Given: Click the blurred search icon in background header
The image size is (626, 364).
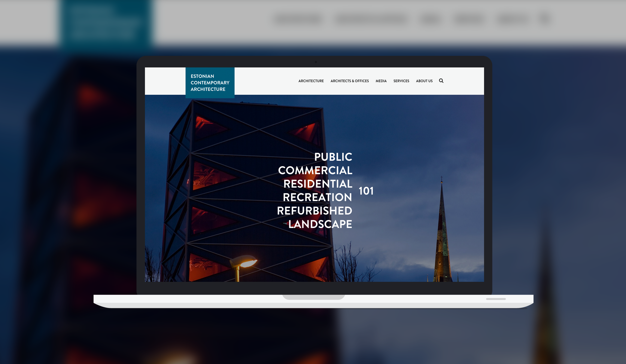Looking at the screenshot, I should point(544,19).
